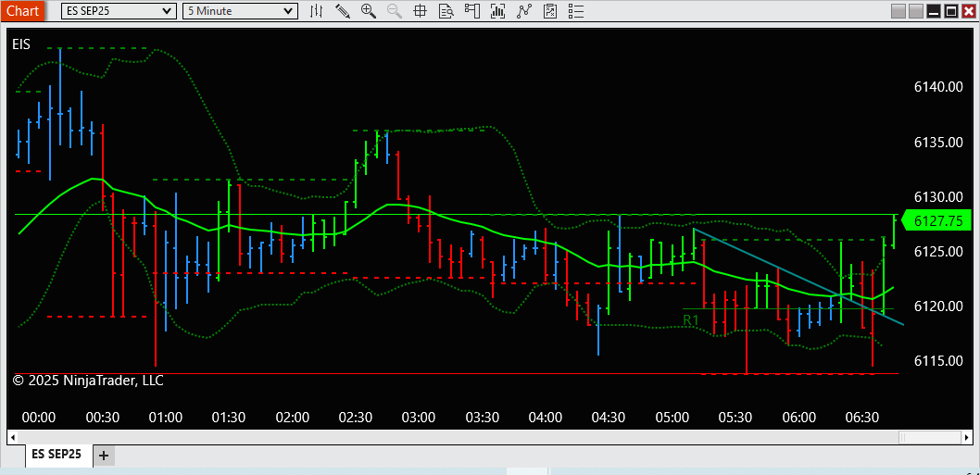Image resolution: width=980 pixels, height=475 pixels.
Task: Open the strategy performance clipboard icon
Action: coord(550,10)
